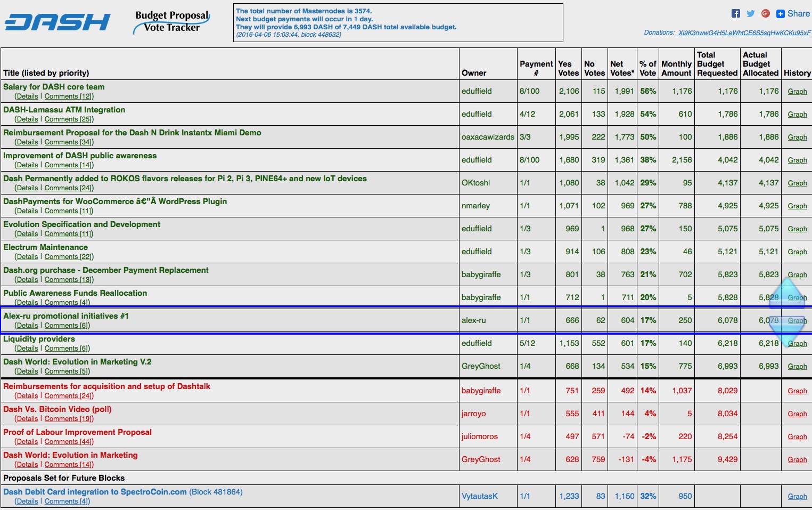Open Comments [6] under Liquidity providers

[x=67, y=349]
